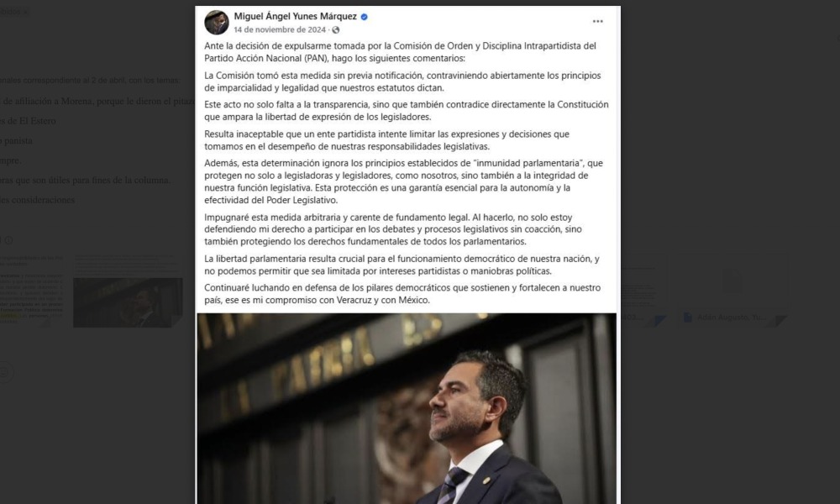Click the 'afiliación a Morena' line in background
Image resolution: width=840 pixels, height=504 pixels.
pyautogui.click(x=98, y=101)
